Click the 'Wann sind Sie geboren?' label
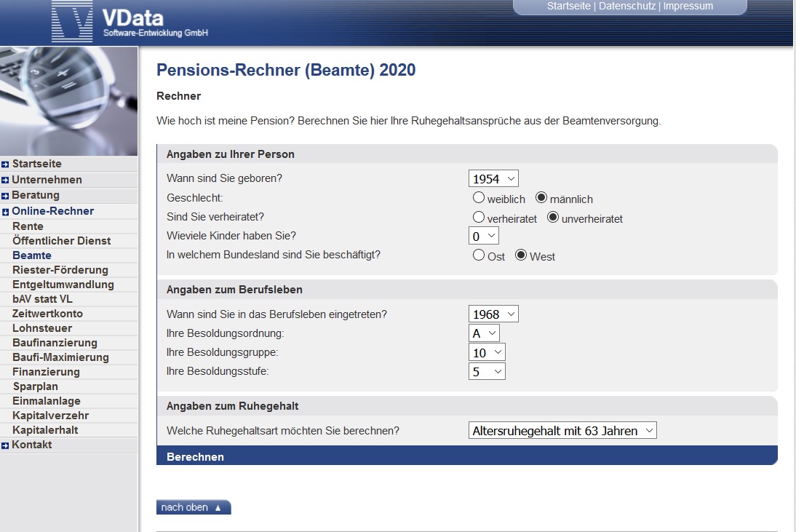 click(x=224, y=178)
